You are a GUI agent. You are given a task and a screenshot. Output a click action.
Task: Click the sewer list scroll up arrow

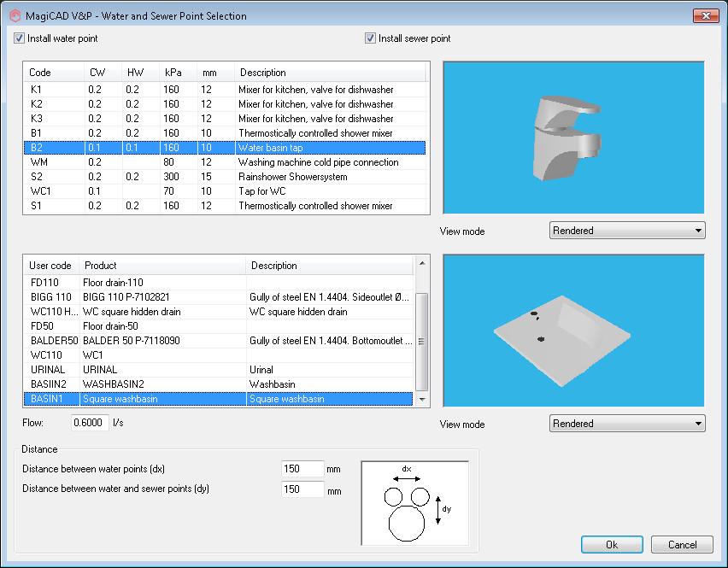421,263
